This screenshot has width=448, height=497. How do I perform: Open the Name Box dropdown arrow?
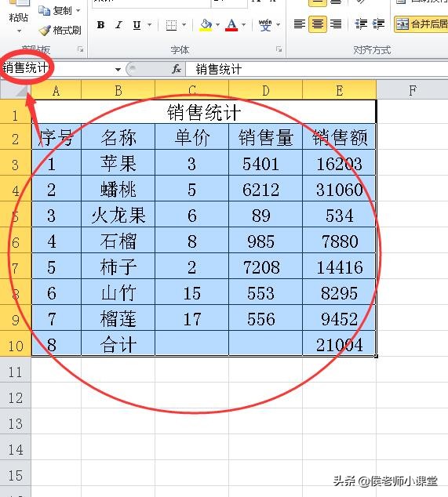click(118, 69)
